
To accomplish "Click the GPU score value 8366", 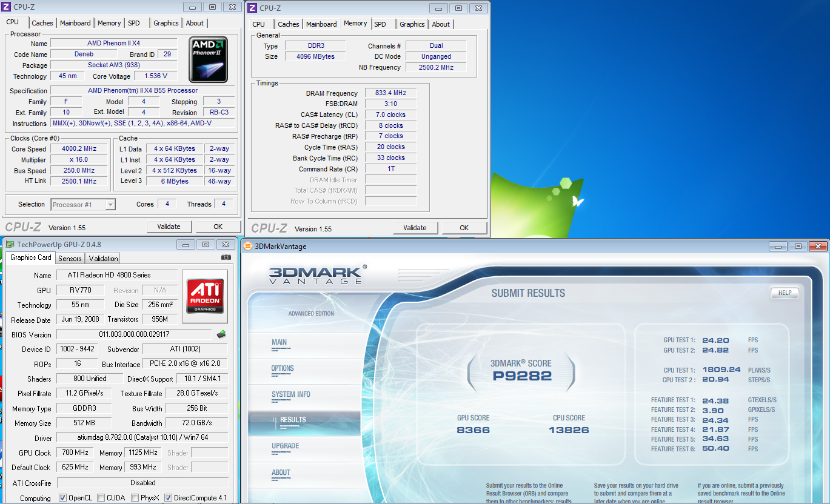I will 474,430.
